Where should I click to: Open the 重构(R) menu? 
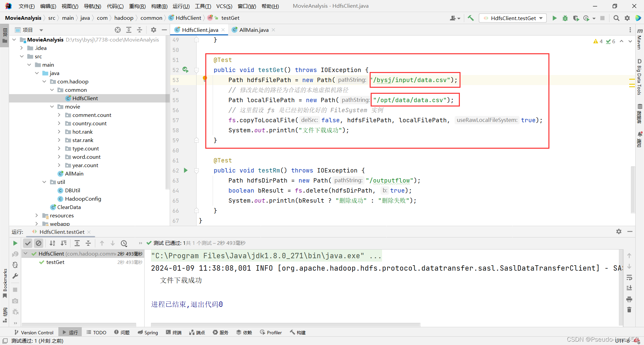(137, 6)
